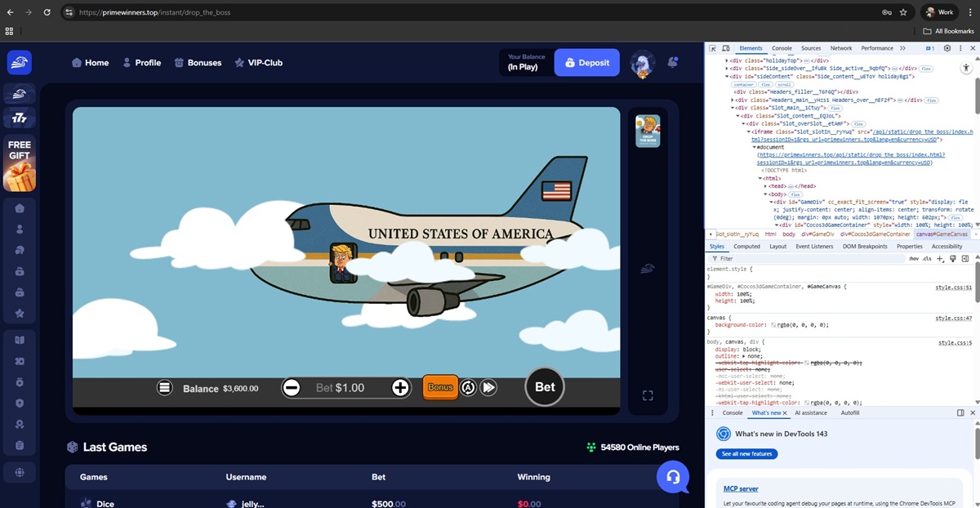This screenshot has width=980, height=508.
Task: Toggle turbo fast-forward mode icon
Action: [x=488, y=388]
